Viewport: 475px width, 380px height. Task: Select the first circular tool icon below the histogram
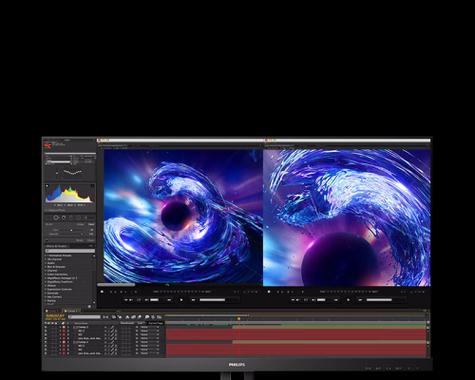click(x=56, y=218)
